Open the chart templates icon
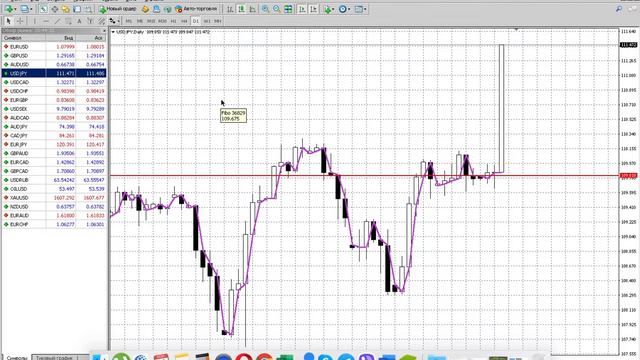This screenshot has width=640, height=360. pyautogui.click(x=358, y=9)
